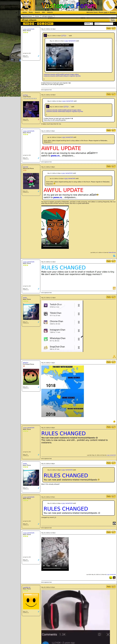Play the video in the May 26 12:45am post

pos(44,566)
